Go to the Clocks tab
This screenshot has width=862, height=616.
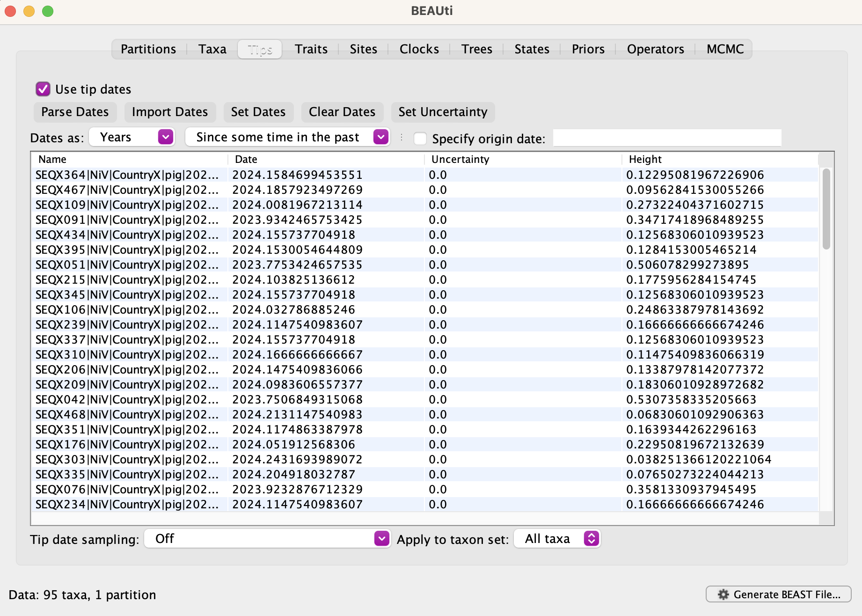click(419, 49)
